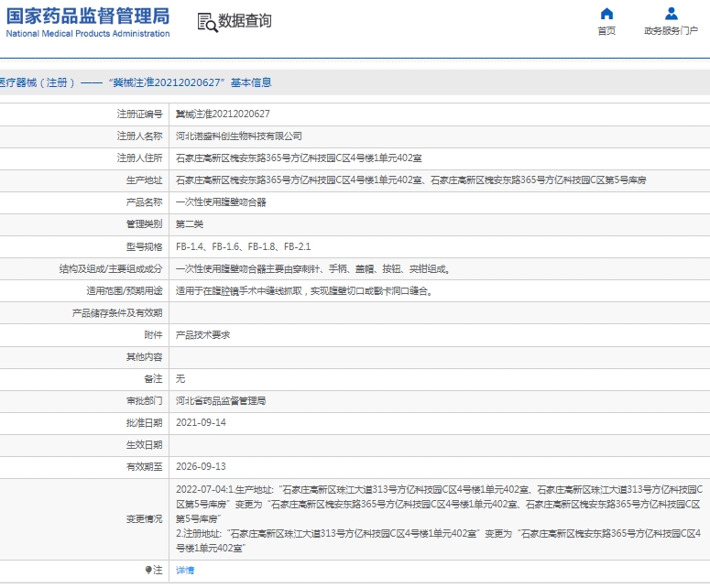Click the 生效日期 row label

pos(144,445)
